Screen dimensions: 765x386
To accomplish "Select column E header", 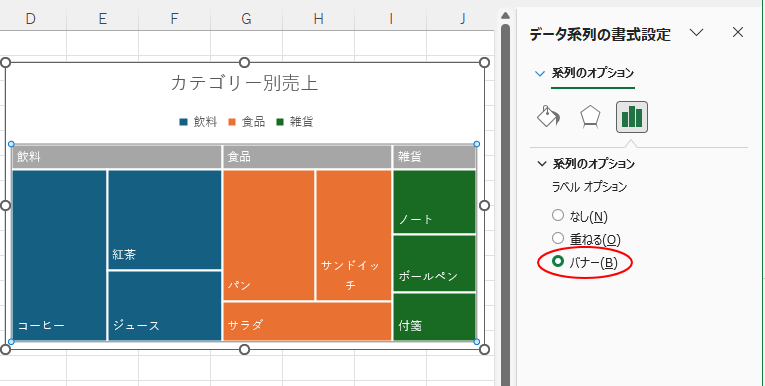I will coord(102,19).
